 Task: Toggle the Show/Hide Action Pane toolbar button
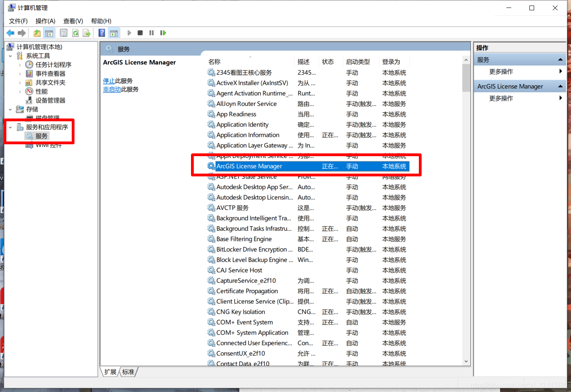pos(114,33)
